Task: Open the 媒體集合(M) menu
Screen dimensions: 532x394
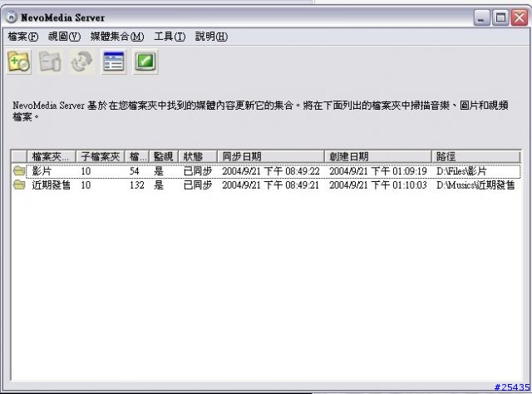Action: pos(117,37)
